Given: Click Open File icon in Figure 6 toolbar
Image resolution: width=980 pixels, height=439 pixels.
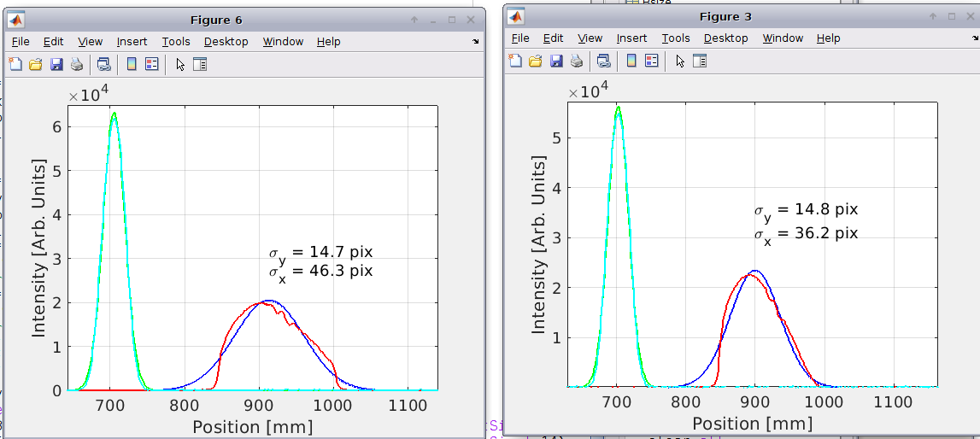Looking at the screenshot, I should coord(35,64).
